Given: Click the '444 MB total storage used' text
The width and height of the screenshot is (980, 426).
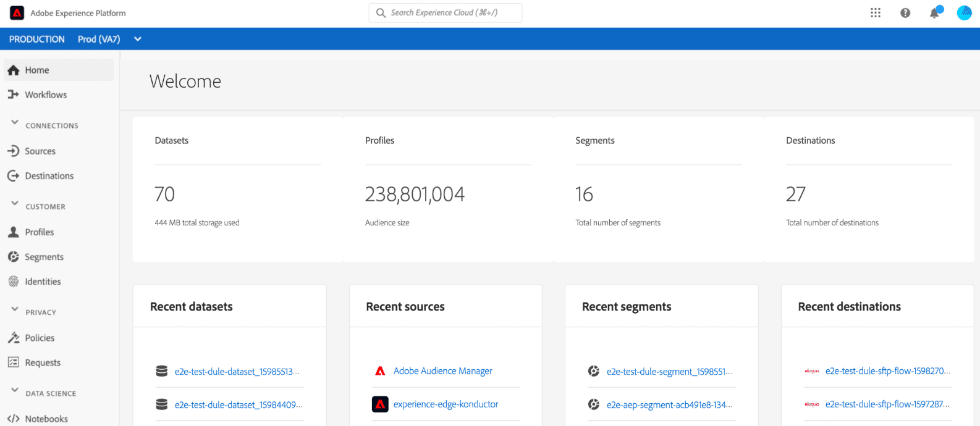Looking at the screenshot, I should pos(197,223).
